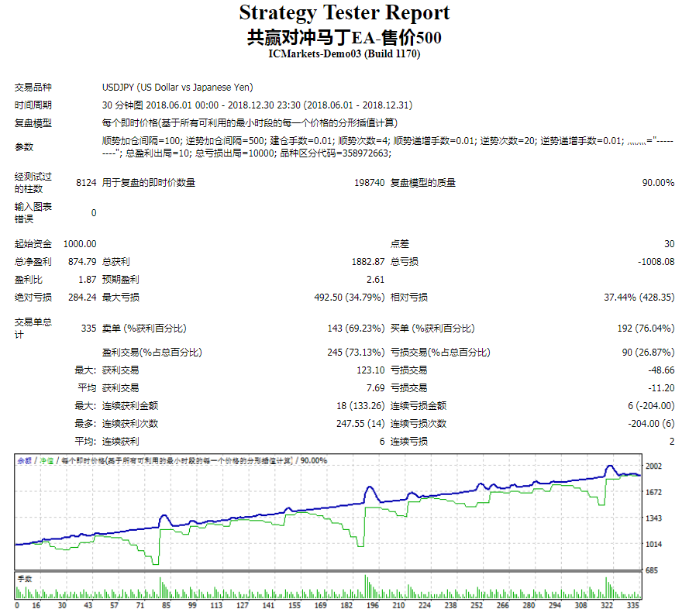Click the 2002 y-axis label
Image resolution: width=689 pixels, height=616 pixels.
[x=653, y=466]
